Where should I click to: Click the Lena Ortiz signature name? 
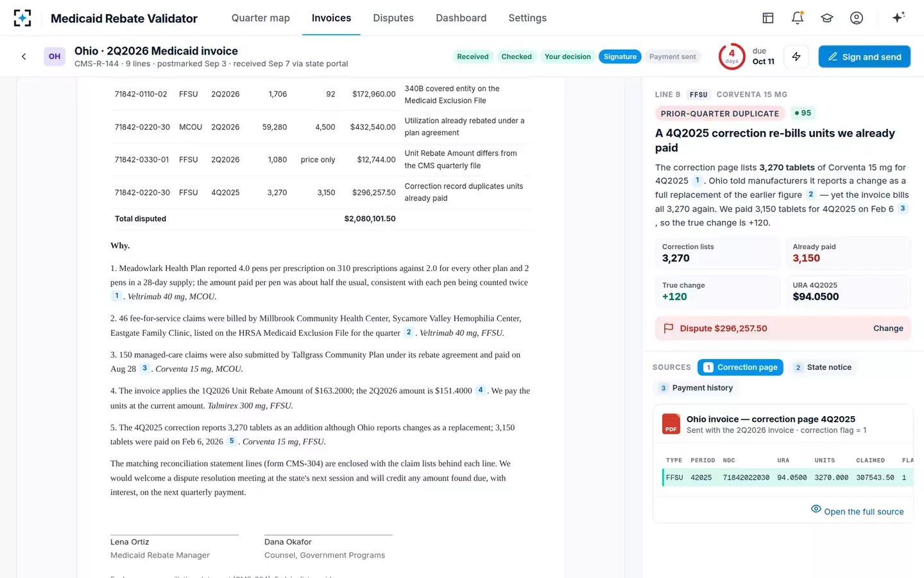[x=130, y=542]
